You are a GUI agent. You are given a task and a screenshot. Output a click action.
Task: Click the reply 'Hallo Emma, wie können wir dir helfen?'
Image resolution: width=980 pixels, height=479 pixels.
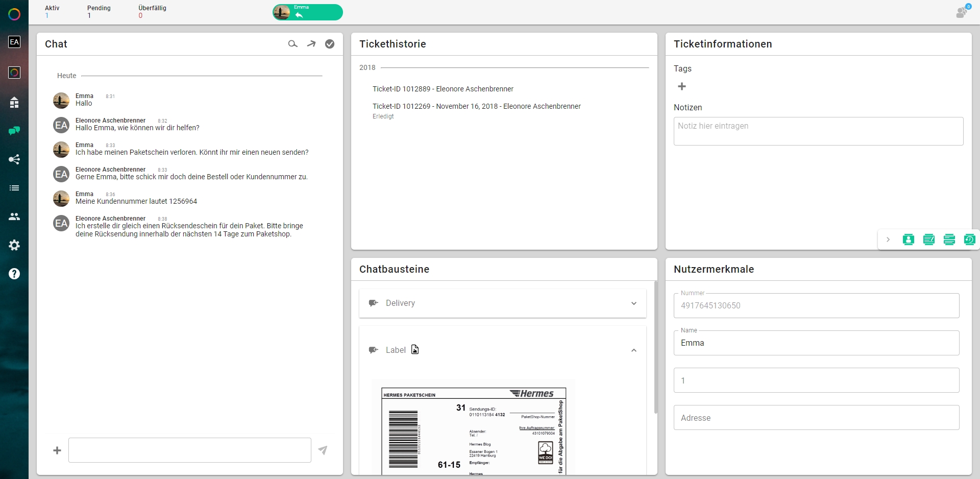click(x=137, y=128)
